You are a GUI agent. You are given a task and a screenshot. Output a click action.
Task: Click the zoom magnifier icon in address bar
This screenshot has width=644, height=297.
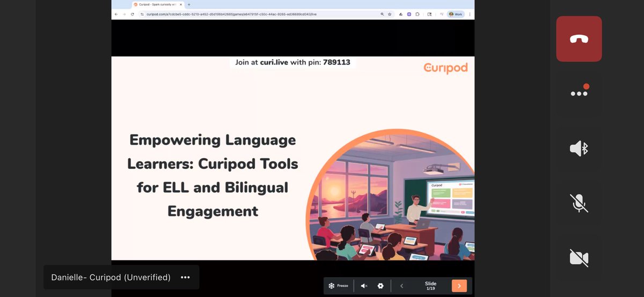382,14
